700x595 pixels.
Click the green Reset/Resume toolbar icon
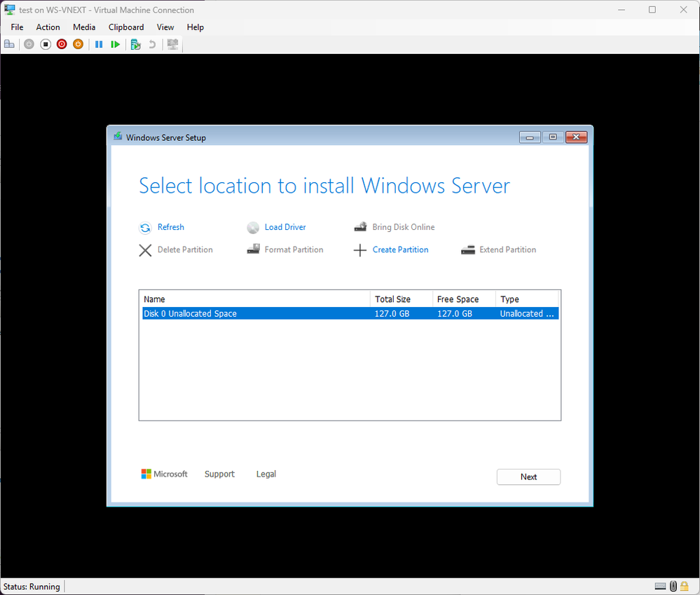tap(115, 44)
